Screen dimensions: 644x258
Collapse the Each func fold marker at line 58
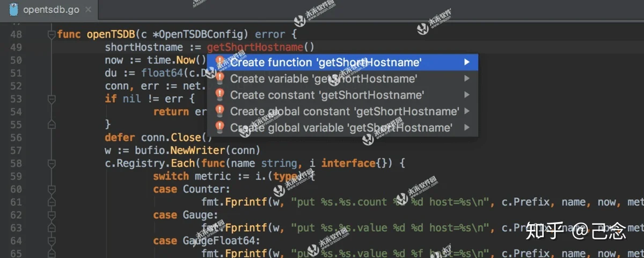click(52, 163)
